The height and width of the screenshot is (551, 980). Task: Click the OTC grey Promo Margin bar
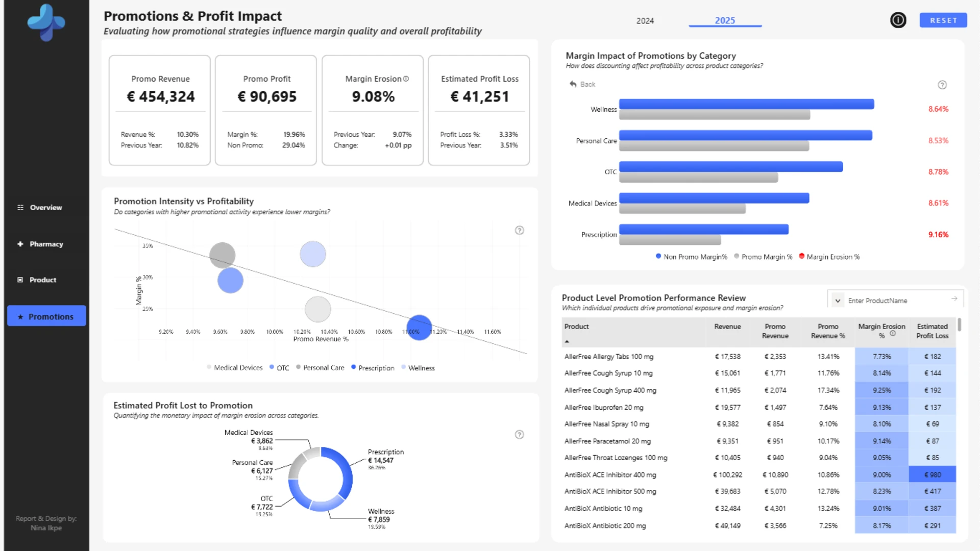coord(698,178)
